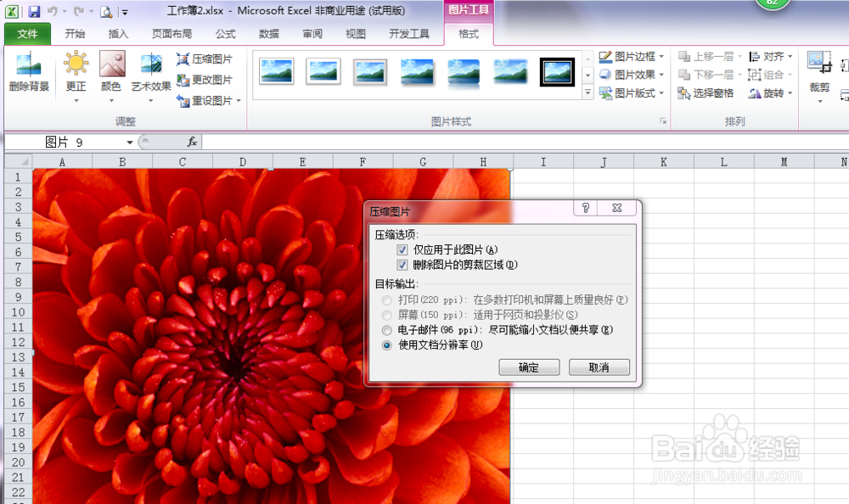Expand the Corrections (更正) dropdown arrow
849x504 pixels.
click(76, 101)
